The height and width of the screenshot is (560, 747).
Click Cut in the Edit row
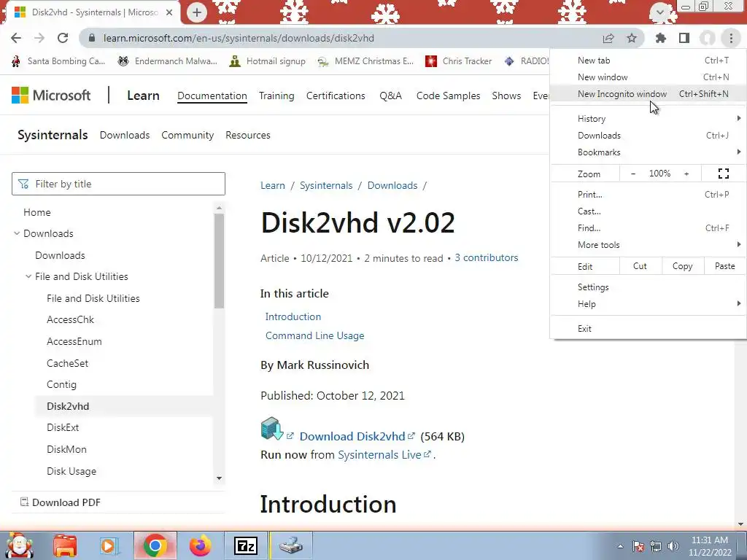(x=640, y=266)
